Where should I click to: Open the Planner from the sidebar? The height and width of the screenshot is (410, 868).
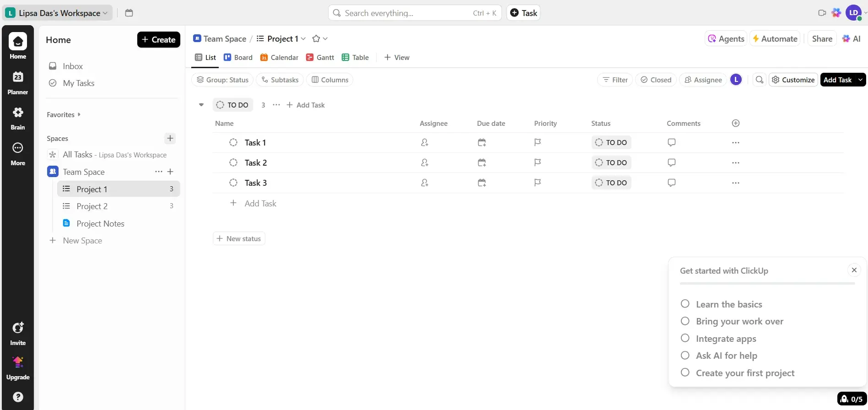click(18, 82)
